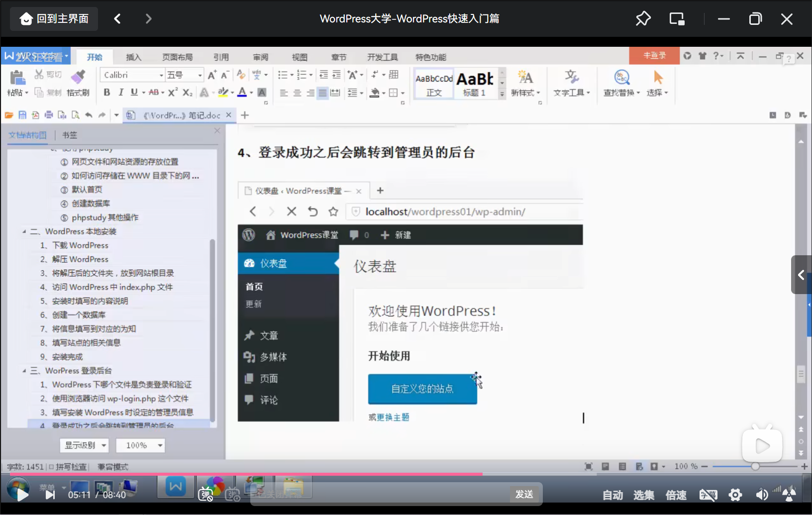The height and width of the screenshot is (515, 812).
Task: Toggle strikethrough AB formatting
Action: pos(153,92)
